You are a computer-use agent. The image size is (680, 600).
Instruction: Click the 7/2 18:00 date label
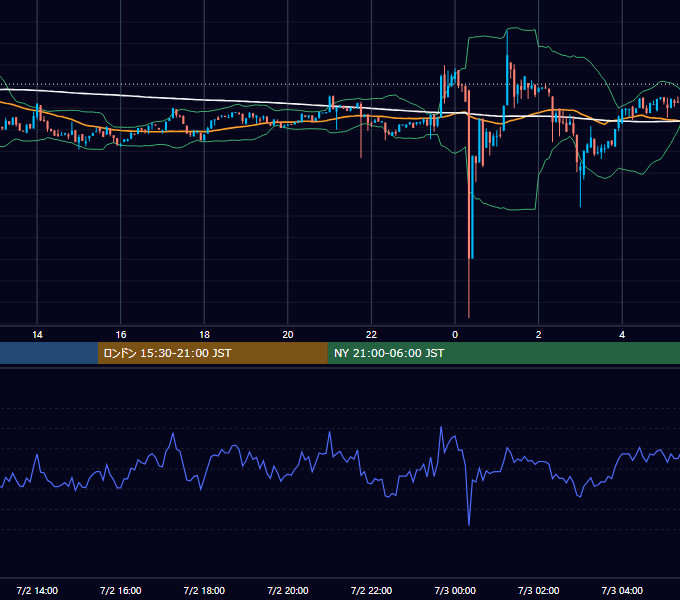[204, 590]
